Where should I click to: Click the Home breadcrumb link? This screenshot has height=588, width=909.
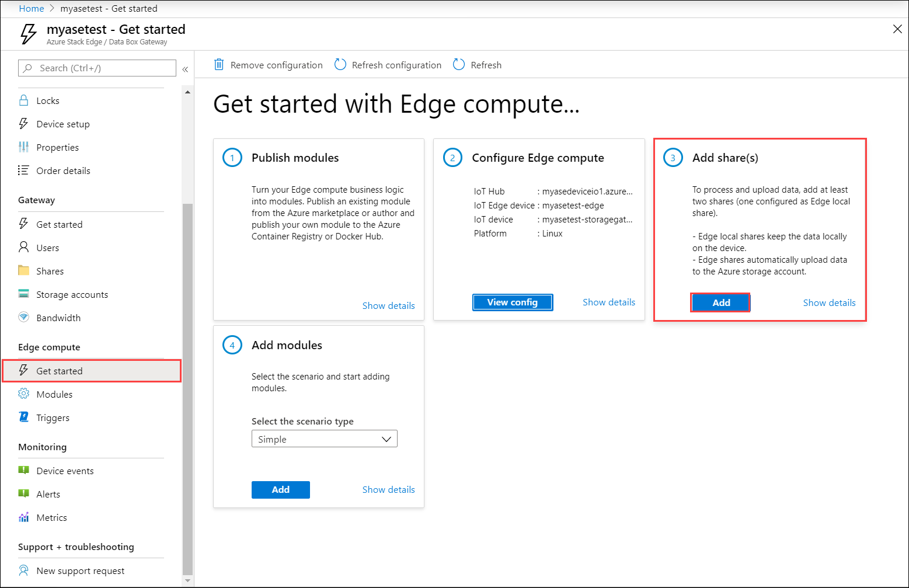[x=32, y=9]
